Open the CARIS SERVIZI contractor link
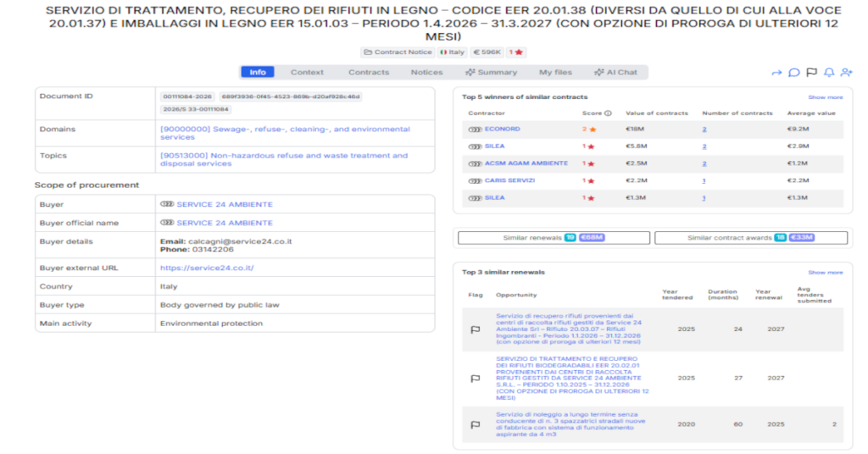The image size is (868, 454). 509,180
